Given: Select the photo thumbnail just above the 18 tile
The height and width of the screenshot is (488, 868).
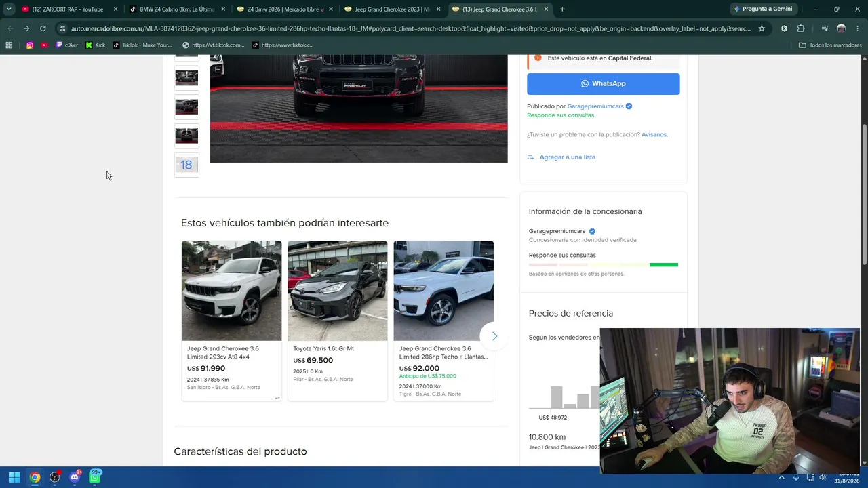Looking at the screenshot, I should click(186, 136).
